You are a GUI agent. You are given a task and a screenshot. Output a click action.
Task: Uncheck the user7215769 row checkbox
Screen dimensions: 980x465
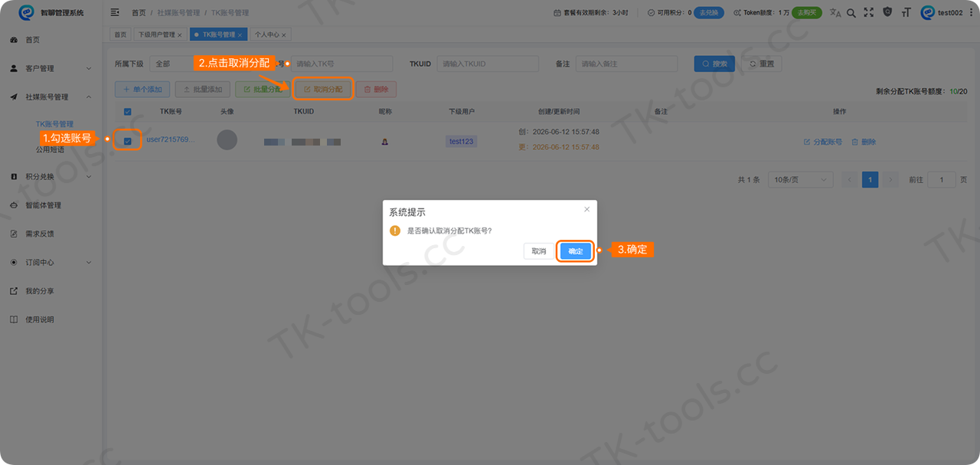[x=128, y=141]
